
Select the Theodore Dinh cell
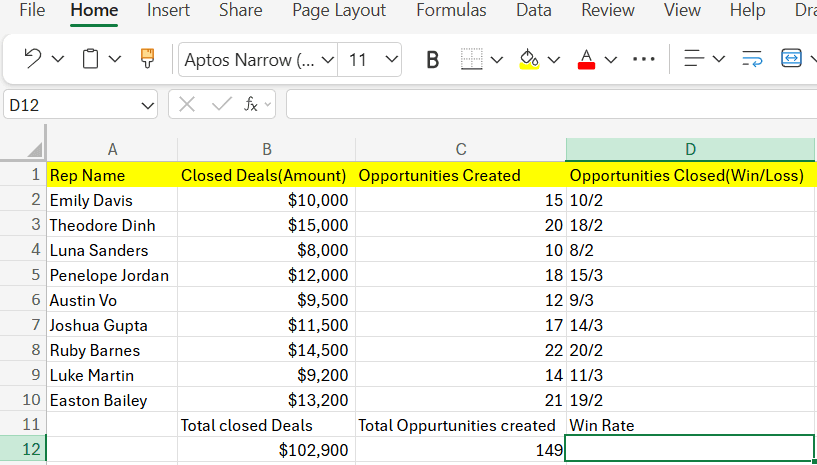112,225
